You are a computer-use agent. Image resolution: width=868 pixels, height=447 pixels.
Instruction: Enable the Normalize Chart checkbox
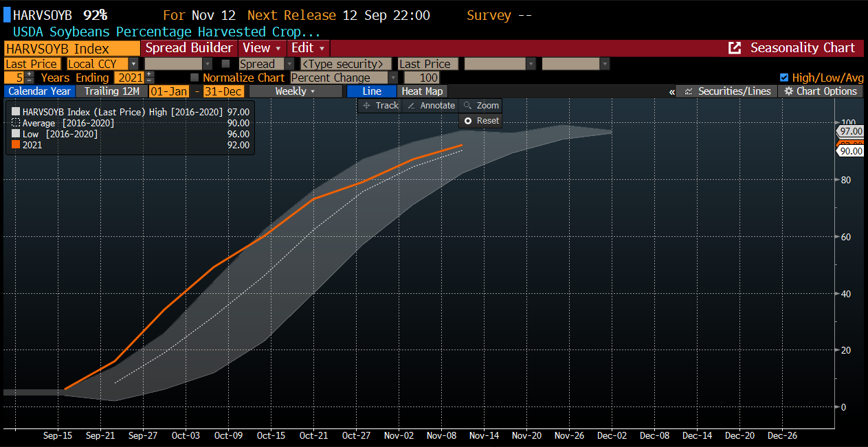pyautogui.click(x=194, y=78)
